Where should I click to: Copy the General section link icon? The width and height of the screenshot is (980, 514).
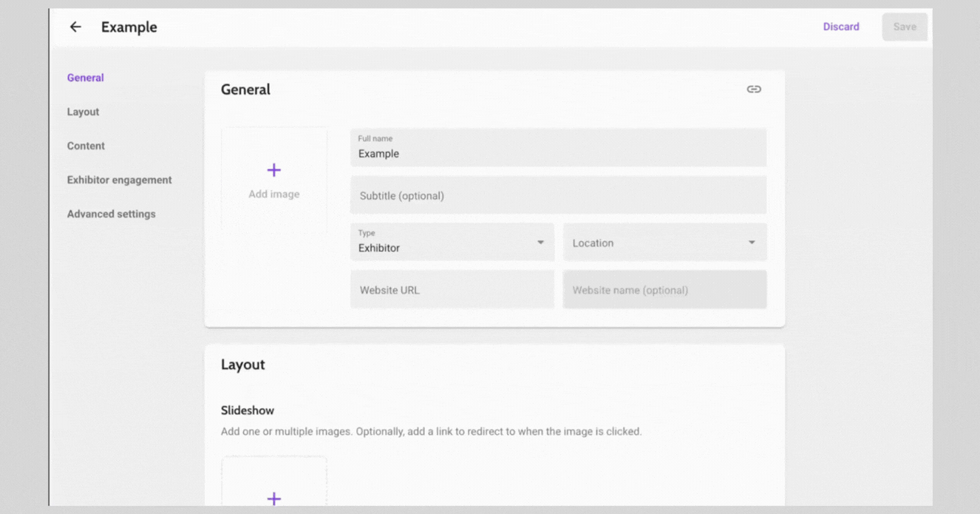pyautogui.click(x=754, y=89)
